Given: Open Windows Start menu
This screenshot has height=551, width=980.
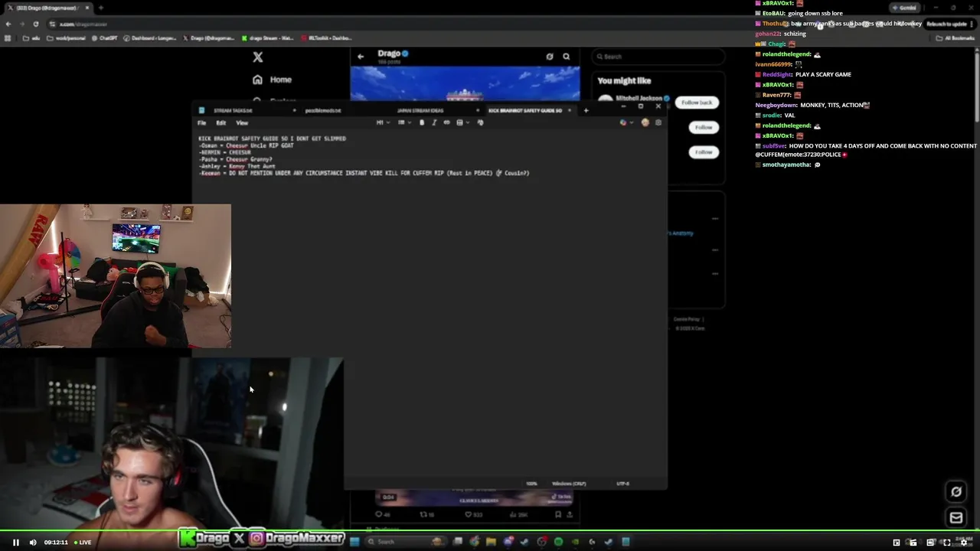Looking at the screenshot, I should [354, 542].
